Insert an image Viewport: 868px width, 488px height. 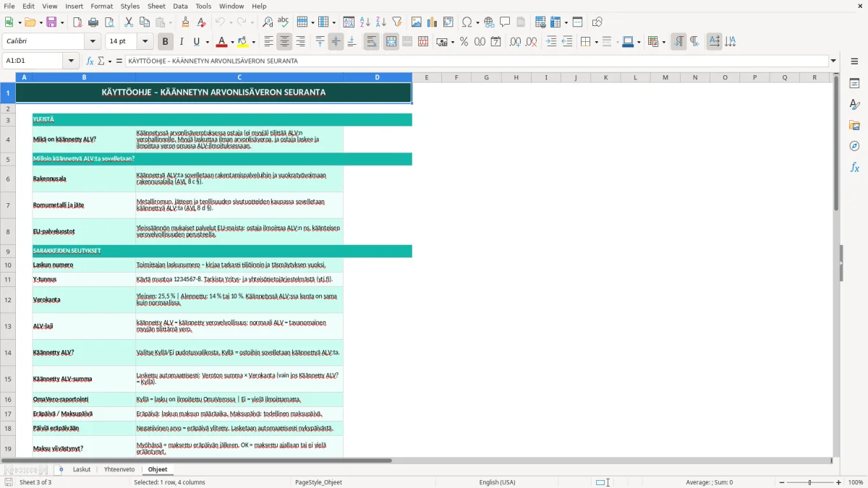417,22
